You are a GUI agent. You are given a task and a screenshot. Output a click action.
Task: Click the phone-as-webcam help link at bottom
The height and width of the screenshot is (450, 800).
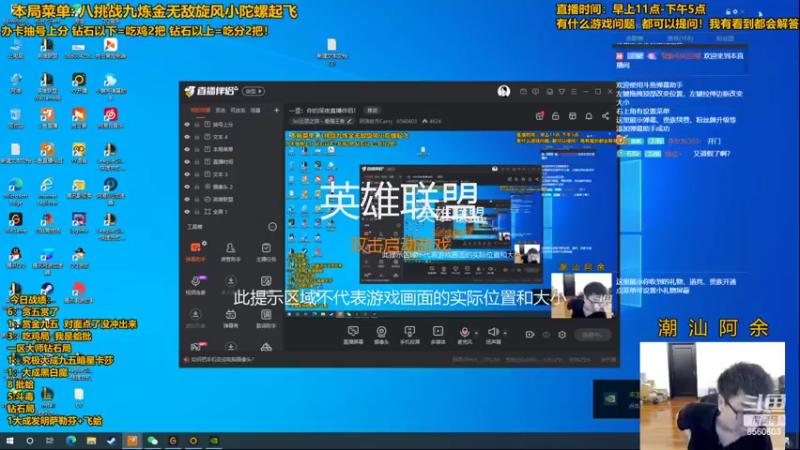[x=221, y=359]
